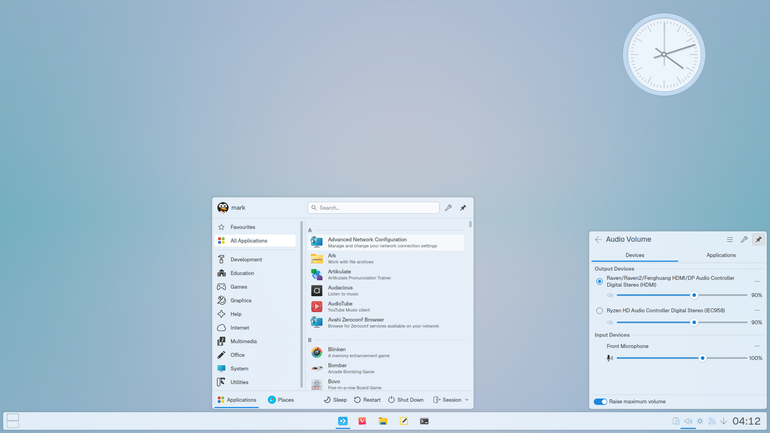Click the launcher Search field
The image size is (770, 433).
pyautogui.click(x=373, y=208)
